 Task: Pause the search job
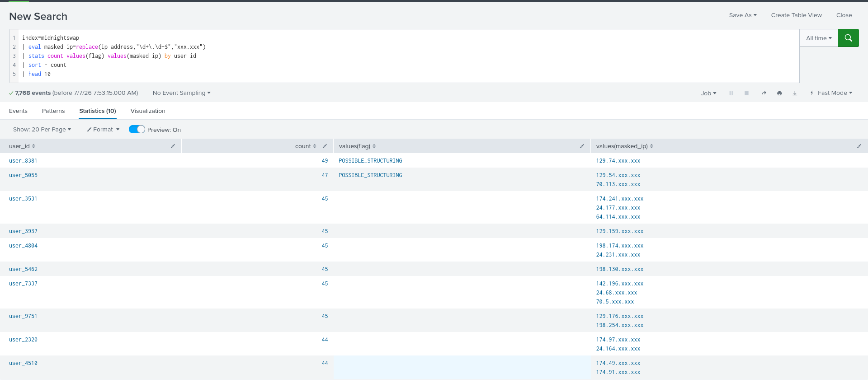[731, 93]
